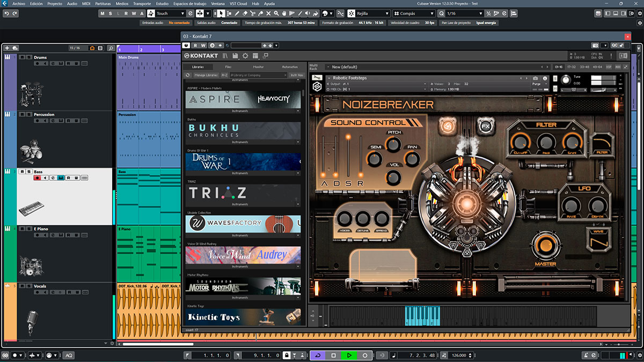Open the Drums of War 1 library banner
Screen dimensions: 644x362
pos(243,162)
